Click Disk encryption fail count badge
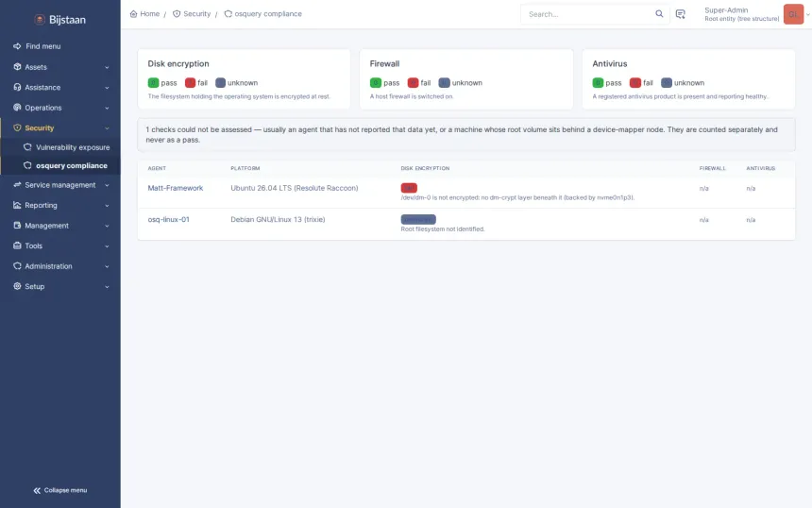Viewport: 812px width, 508px height. point(190,83)
